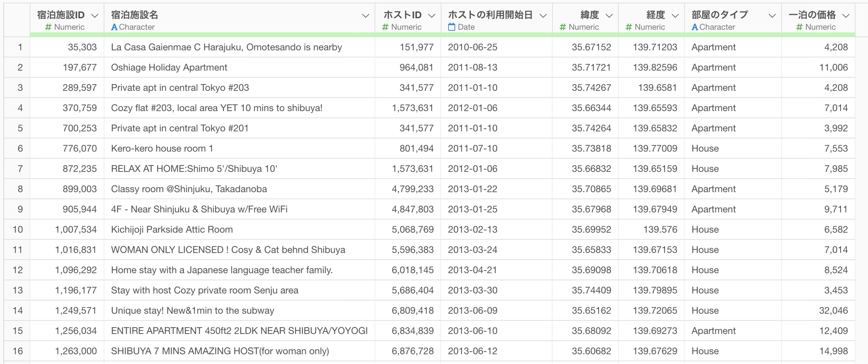The image size is (868, 364).
Task: Open the 経度 column dropdown chevron
Action: [675, 16]
